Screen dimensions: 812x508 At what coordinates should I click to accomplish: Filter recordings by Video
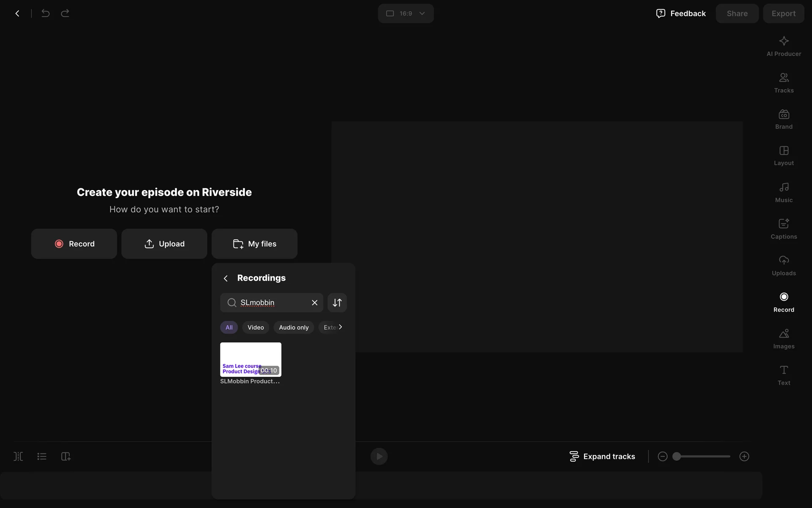(255, 327)
